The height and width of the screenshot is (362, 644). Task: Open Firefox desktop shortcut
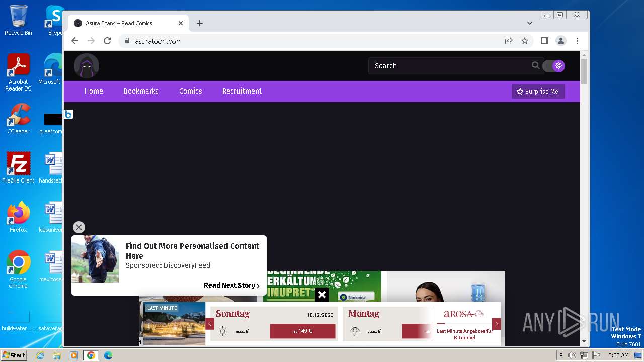click(x=18, y=217)
